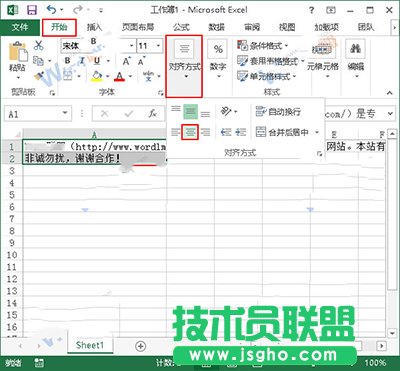Click the Paste (粘贴) clipboard icon

click(18, 52)
